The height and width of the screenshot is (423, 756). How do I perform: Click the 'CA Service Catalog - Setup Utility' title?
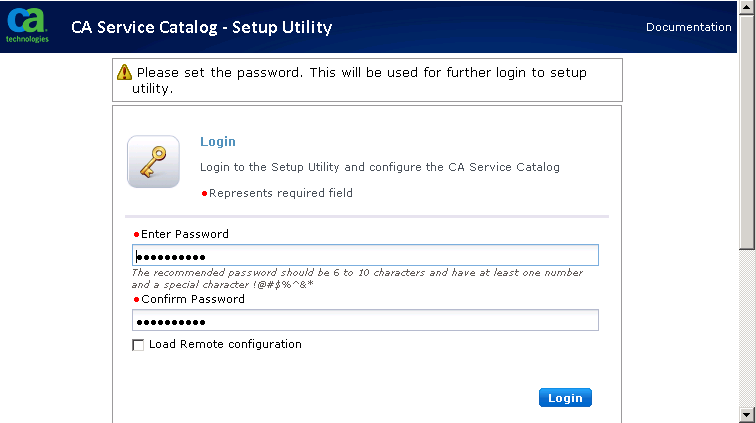click(202, 27)
